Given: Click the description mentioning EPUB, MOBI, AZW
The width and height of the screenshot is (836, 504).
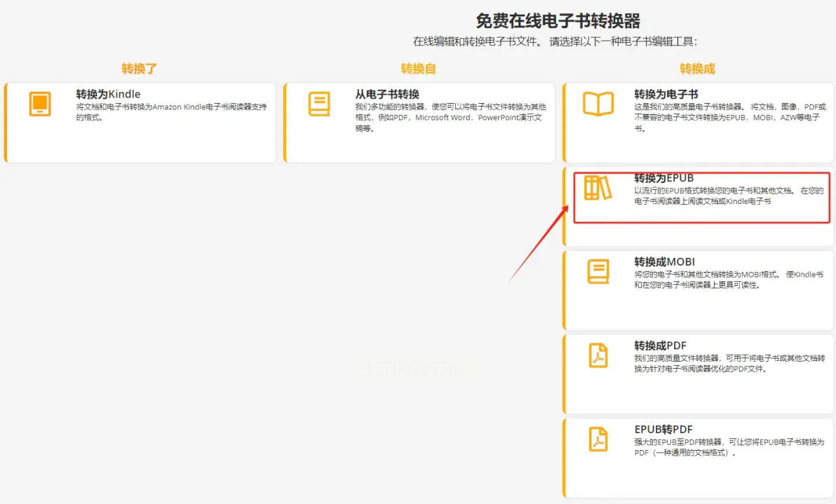Looking at the screenshot, I should tap(730, 117).
